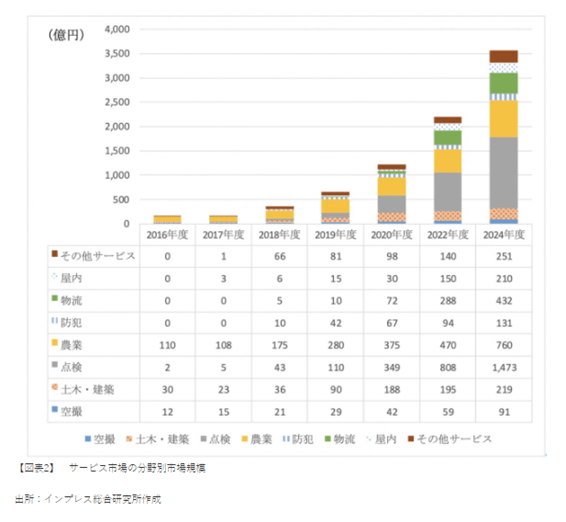Click the gray 点検 legend marker at bottom

coord(203,439)
